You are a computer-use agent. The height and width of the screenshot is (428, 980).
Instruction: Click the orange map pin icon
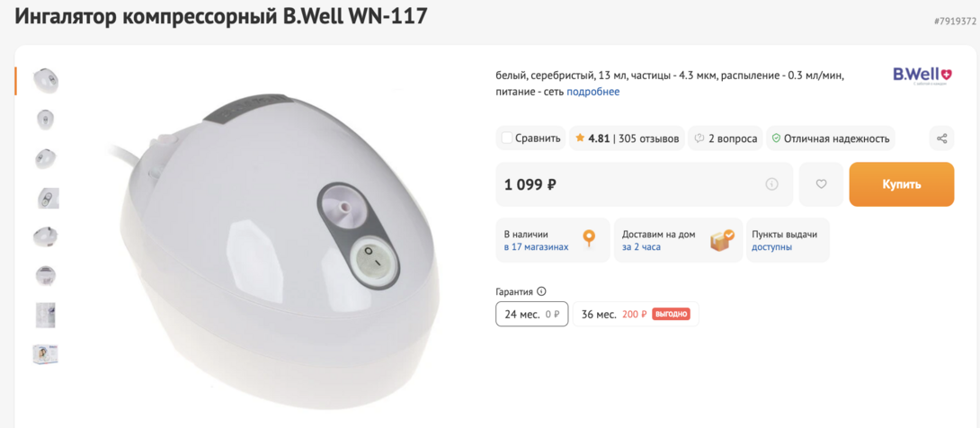[x=589, y=240]
